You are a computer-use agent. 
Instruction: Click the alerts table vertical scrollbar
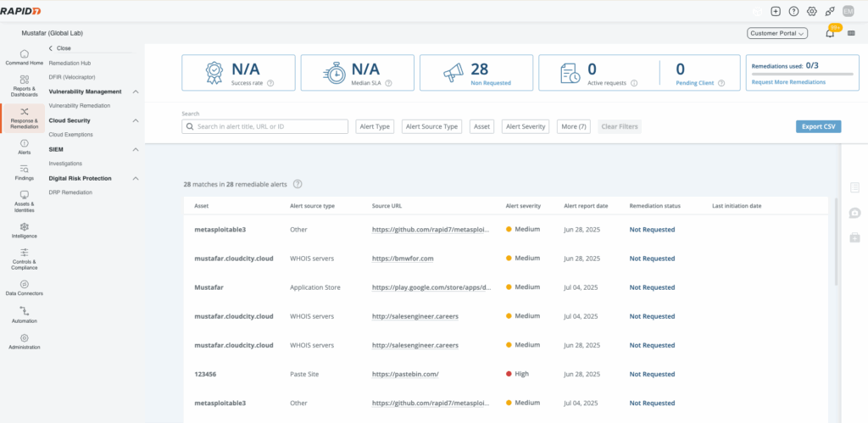pos(835,242)
